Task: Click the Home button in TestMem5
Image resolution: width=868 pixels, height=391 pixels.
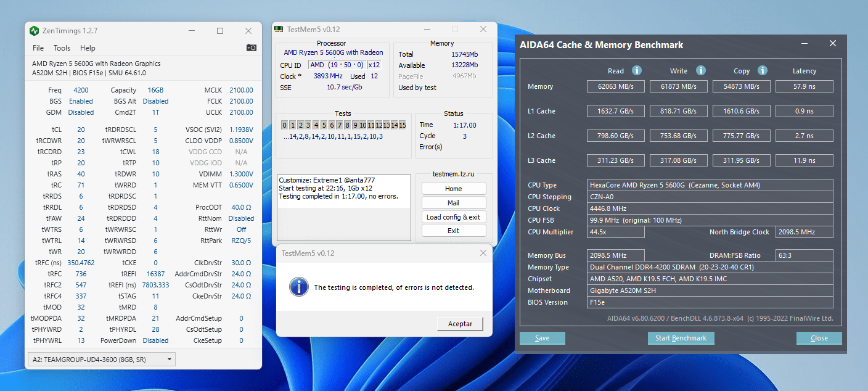Action: [x=454, y=189]
